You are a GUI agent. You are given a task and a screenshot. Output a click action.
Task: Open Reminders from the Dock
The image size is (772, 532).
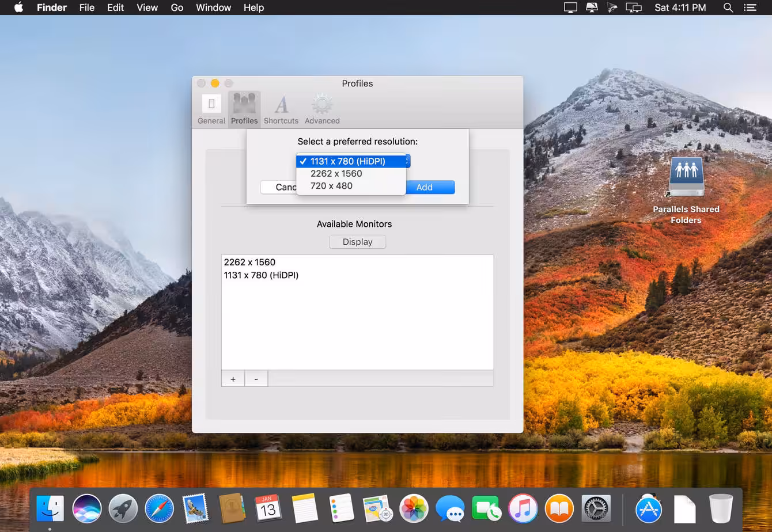[341, 509]
